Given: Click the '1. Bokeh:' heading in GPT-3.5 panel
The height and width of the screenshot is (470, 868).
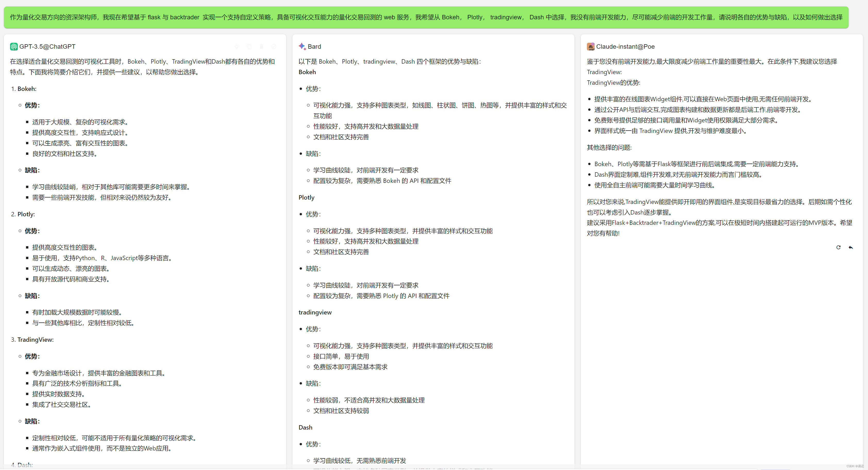Looking at the screenshot, I should 24,89.
